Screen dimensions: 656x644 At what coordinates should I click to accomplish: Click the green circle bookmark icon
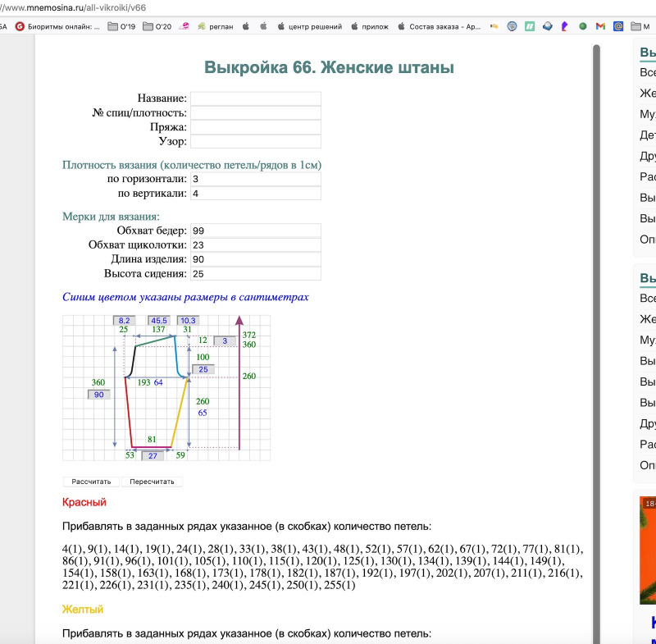click(582, 26)
